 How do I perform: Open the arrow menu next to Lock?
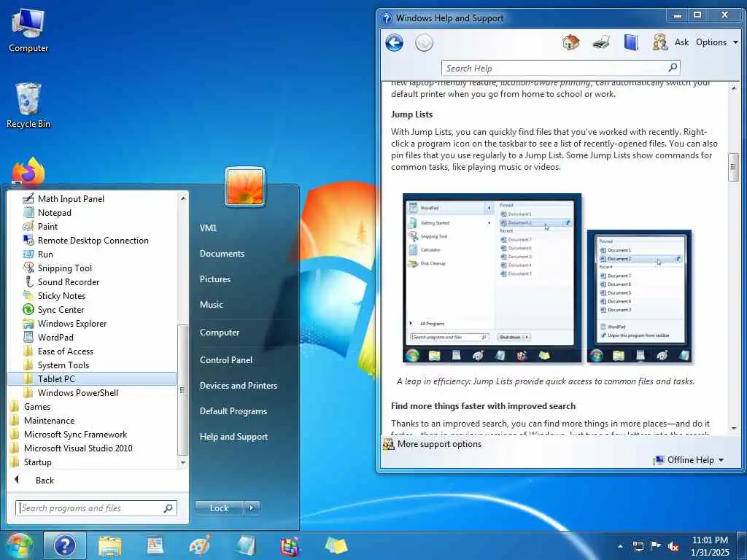252,508
